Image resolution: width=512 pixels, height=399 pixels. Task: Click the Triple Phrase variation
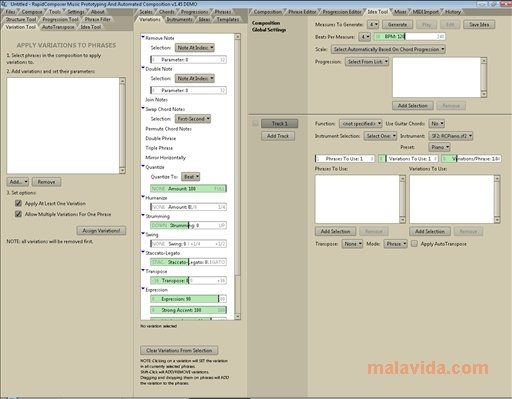point(159,148)
